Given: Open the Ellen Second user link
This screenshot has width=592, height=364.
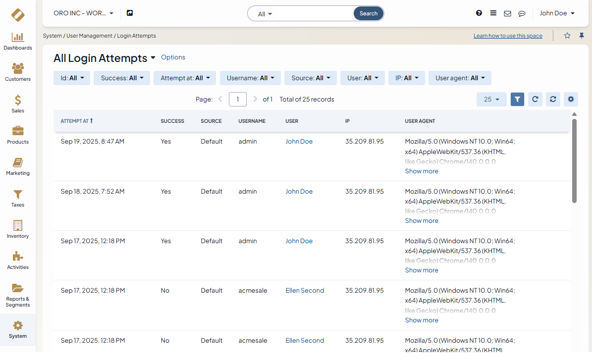Looking at the screenshot, I should pyautogui.click(x=305, y=291).
